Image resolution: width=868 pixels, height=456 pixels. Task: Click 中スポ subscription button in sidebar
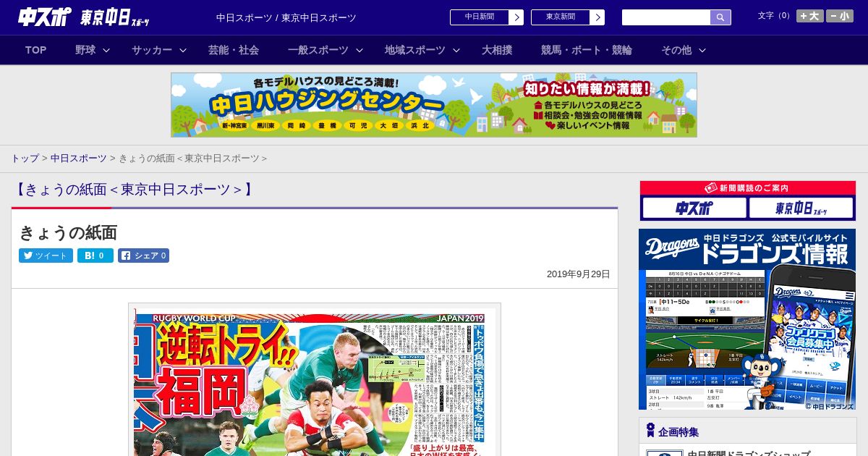[694, 208]
